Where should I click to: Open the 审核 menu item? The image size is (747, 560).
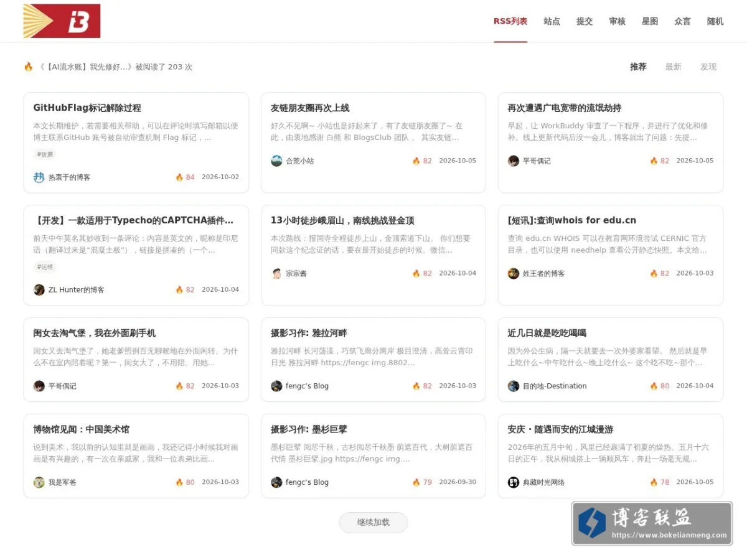tap(617, 21)
